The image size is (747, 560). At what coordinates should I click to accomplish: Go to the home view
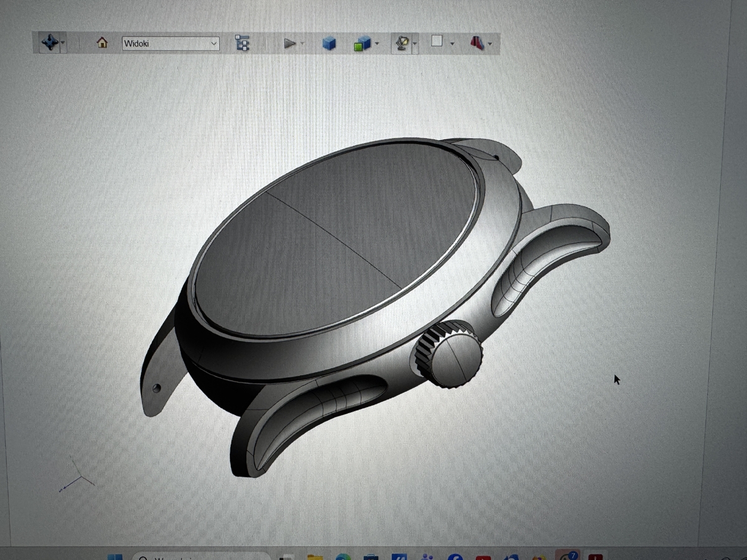tap(102, 43)
